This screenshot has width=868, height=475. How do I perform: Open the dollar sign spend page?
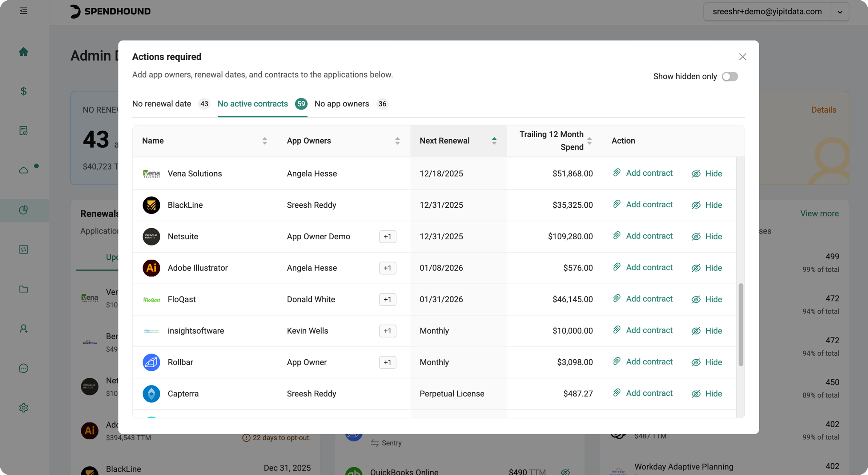click(23, 91)
